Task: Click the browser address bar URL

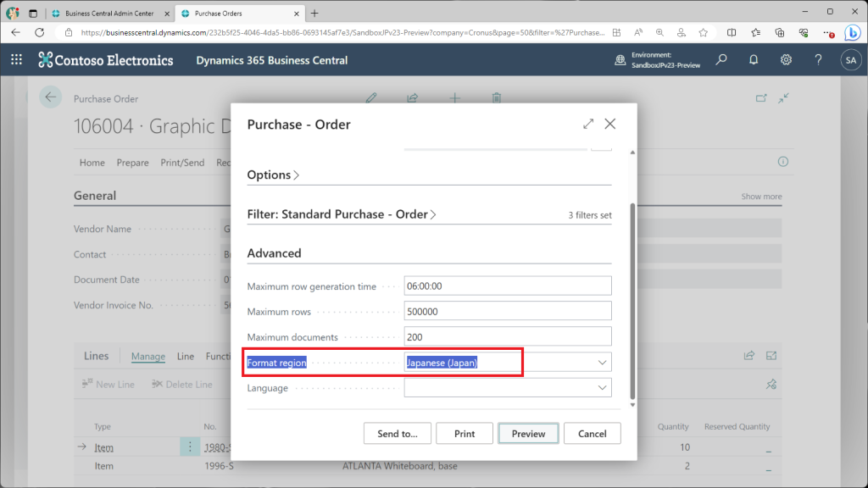Action: pyautogui.click(x=342, y=33)
